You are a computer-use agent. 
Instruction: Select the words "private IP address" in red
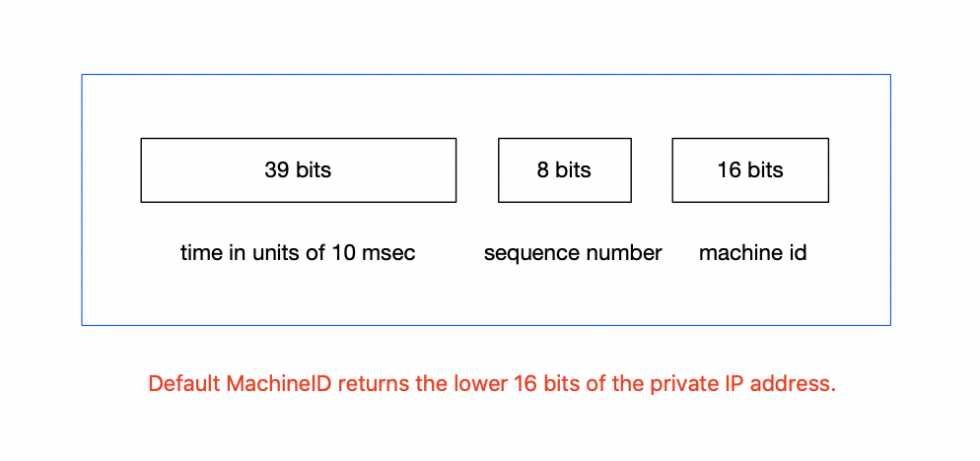click(741, 383)
